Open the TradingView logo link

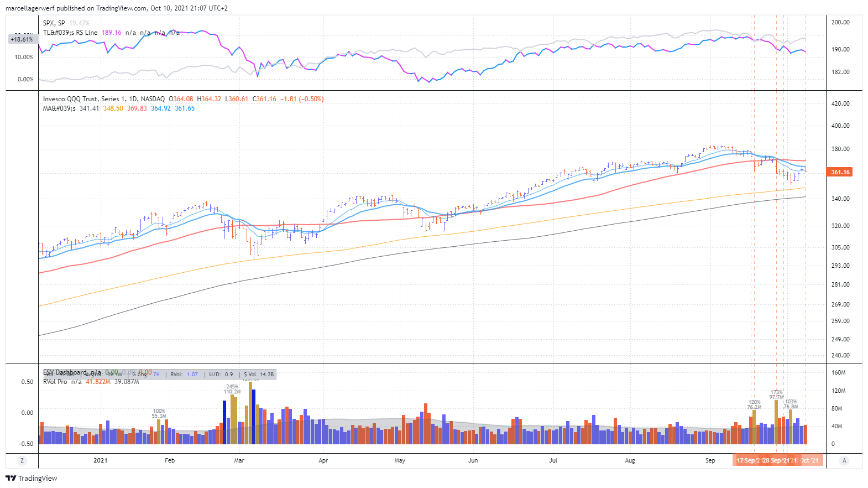[32, 478]
